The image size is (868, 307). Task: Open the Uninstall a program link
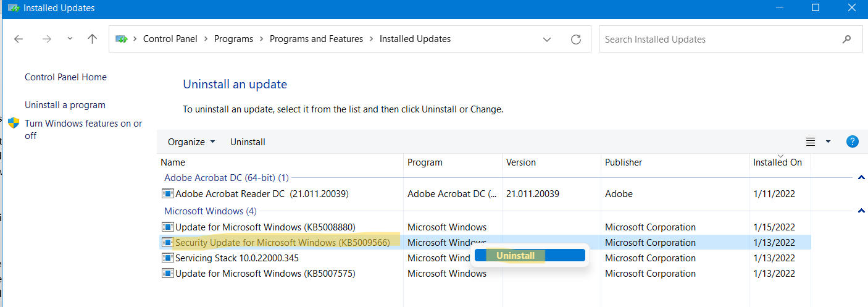(65, 105)
